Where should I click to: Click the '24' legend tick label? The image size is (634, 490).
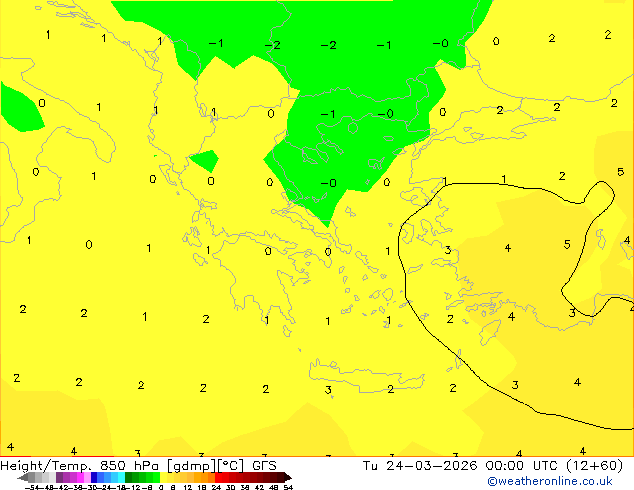(x=216, y=487)
